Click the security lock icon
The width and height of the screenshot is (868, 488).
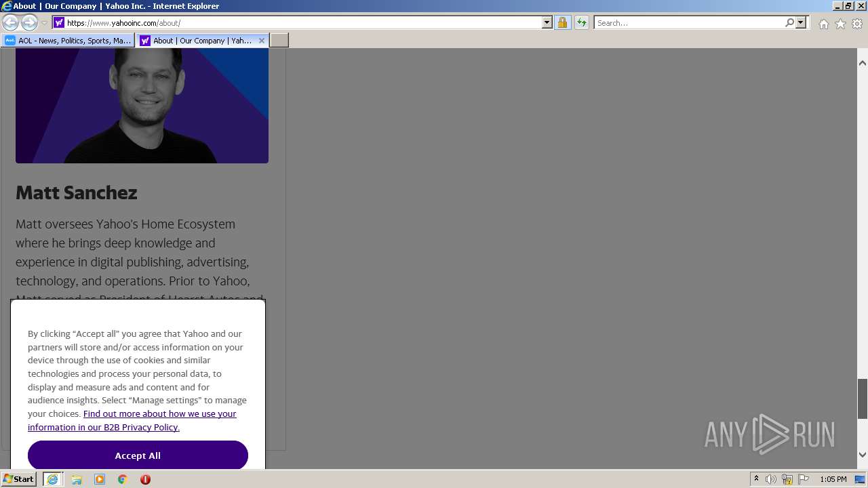click(562, 22)
